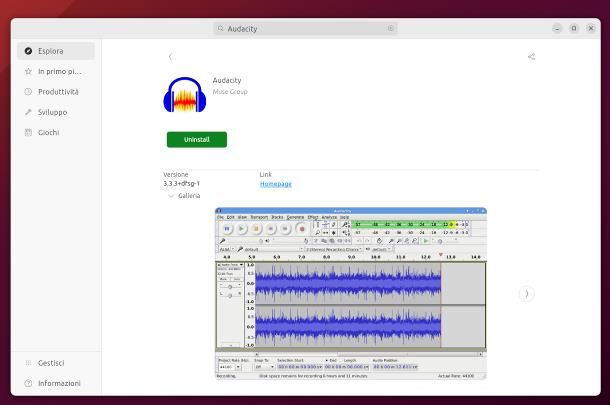Click the grid icon beside Gestisci

coord(28,363)
